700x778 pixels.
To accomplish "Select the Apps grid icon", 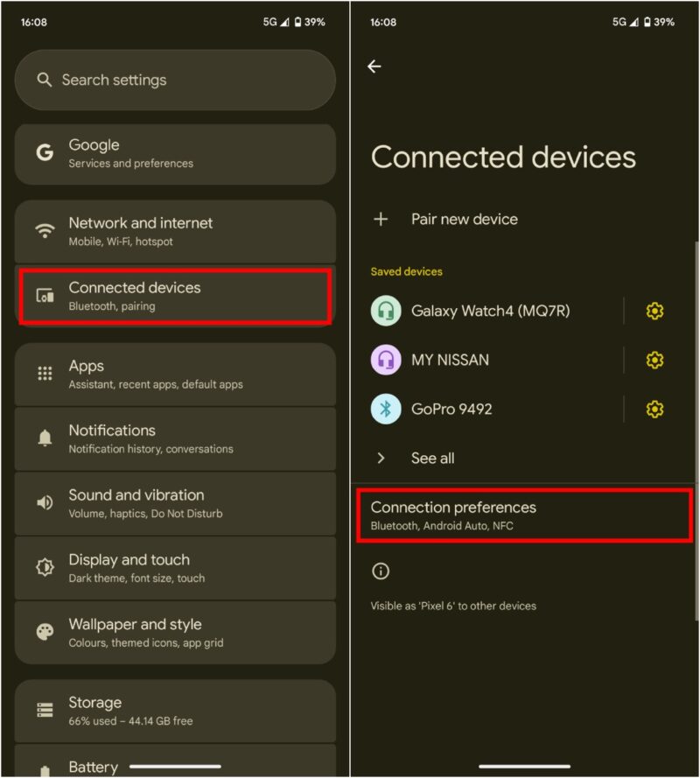I will pyautogui.click(x=45, y=374).
